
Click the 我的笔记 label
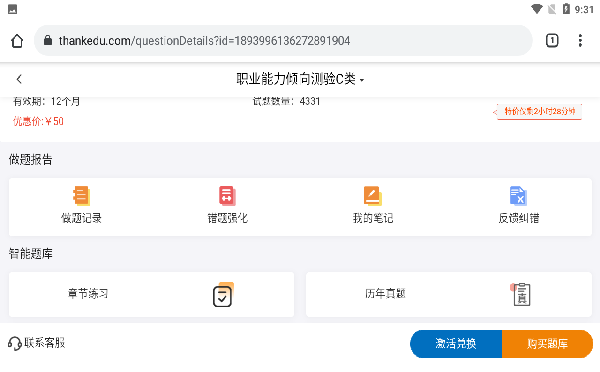coord(373,218)
